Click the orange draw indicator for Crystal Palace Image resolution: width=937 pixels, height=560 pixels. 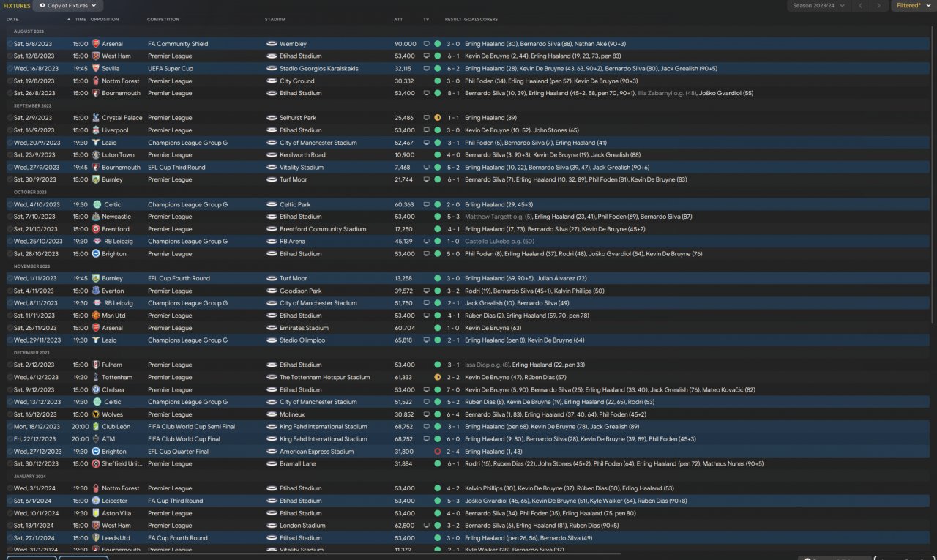(x=438, y=118)
